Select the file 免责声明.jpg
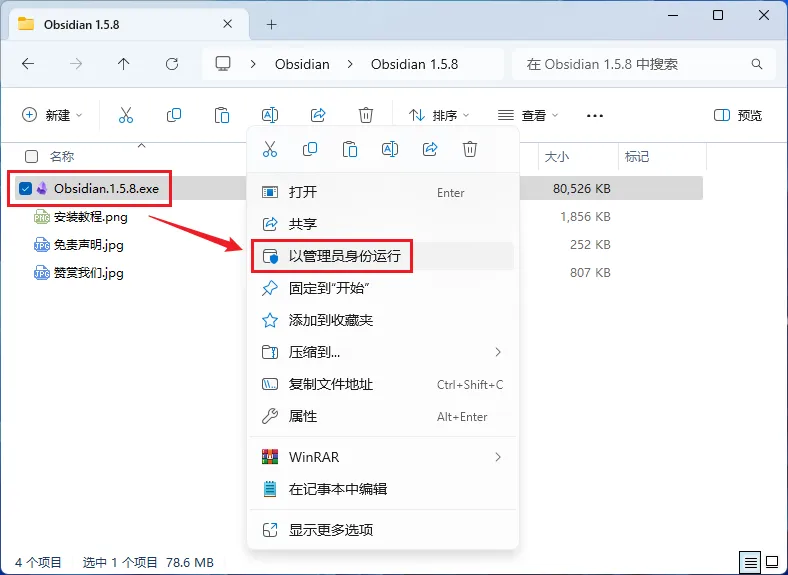Image resolution: width=788 pixels, height=575 pixels. 88,245
